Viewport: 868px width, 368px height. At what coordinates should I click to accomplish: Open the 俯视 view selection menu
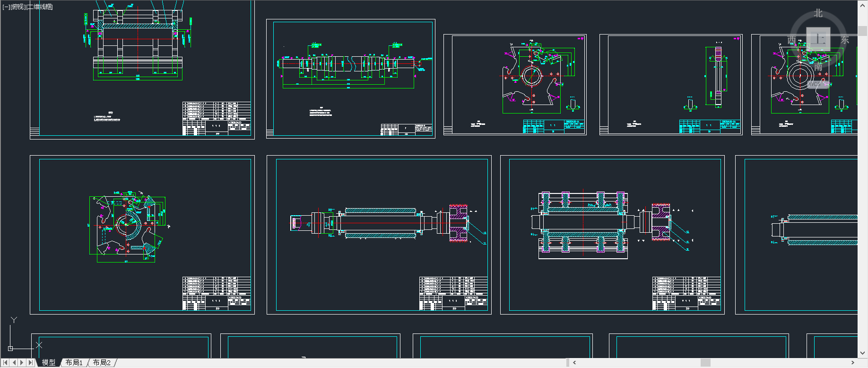click(x=18, y=7)
